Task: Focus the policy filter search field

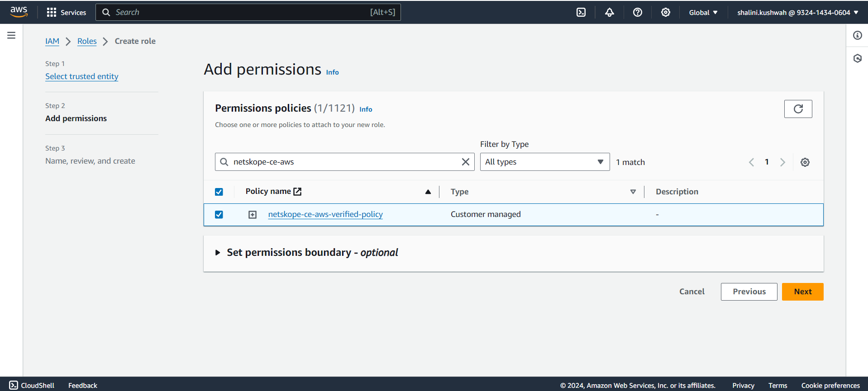Action: (x=345, y=162)
